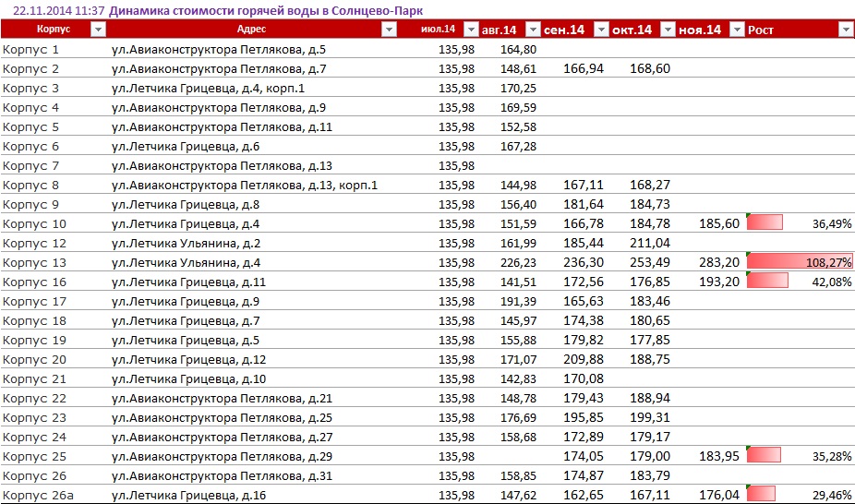The width and height of the screenshot is (855, 504).
Task: Click the 35,28% growth cell
Action: click(x=832, y=456)
